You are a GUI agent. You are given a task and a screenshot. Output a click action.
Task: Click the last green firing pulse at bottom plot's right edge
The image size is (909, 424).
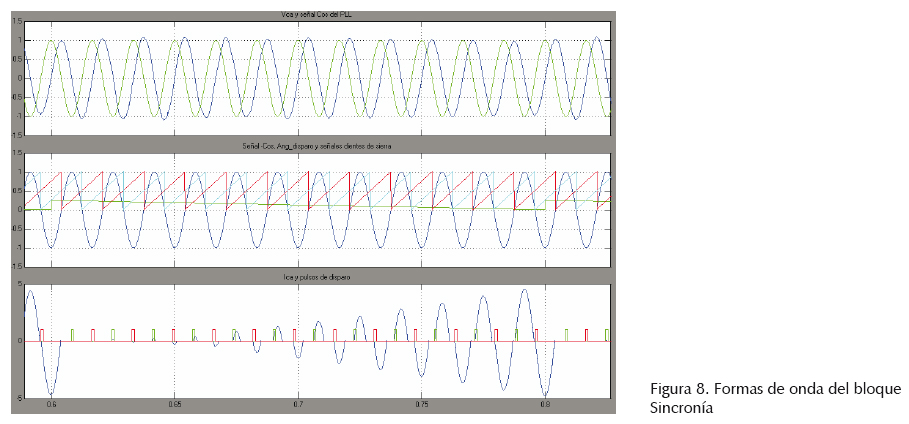point(607,334)
